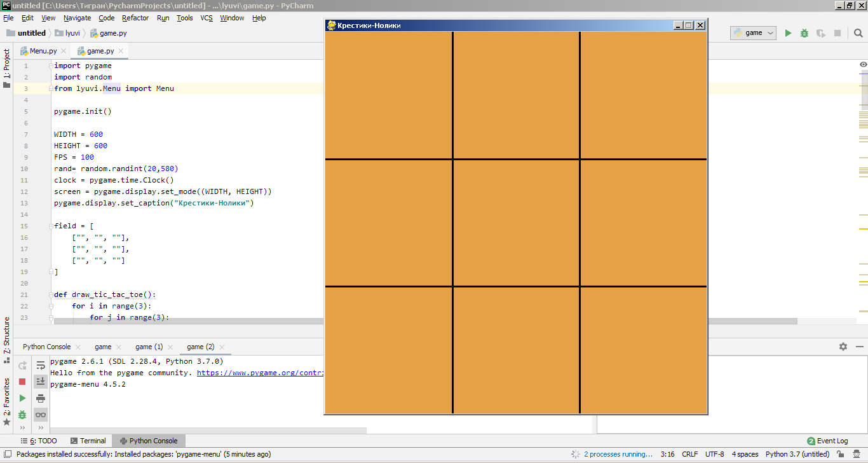Collapse the field list fold marker at line 15

pos(50,226)
